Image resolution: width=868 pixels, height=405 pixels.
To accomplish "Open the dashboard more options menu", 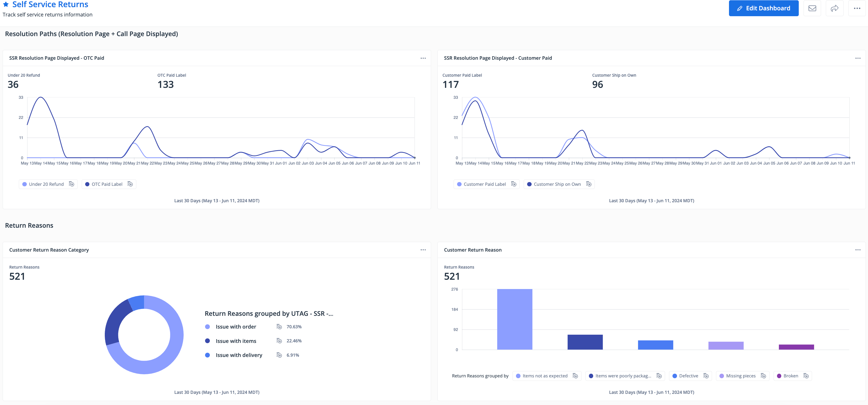I will pyautogui.click(x=857, y=8).
